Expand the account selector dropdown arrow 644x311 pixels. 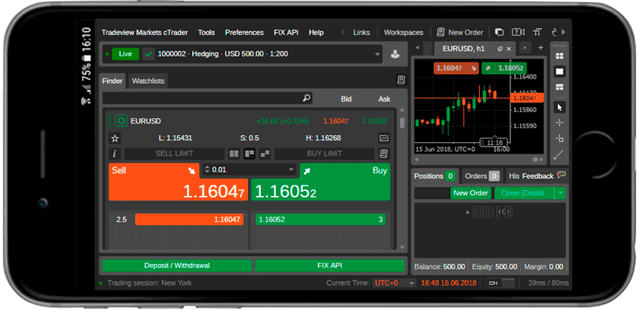[x=377, y=54]
